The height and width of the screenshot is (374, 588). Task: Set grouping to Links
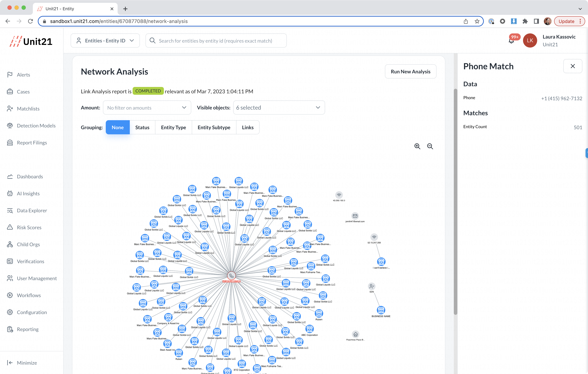[x=248, y=127]
